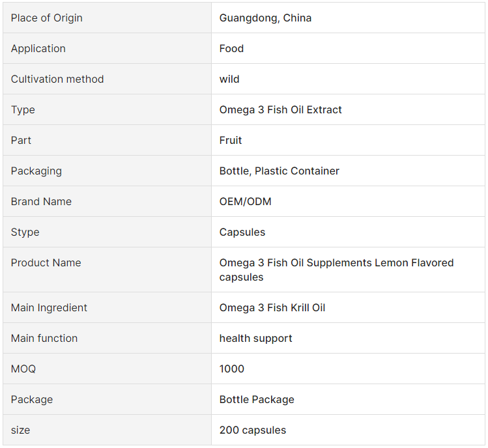Click the MOQ value 1000
Image resolution: width=488 pixels, height=448 pixels.
(x=231, y=369)
